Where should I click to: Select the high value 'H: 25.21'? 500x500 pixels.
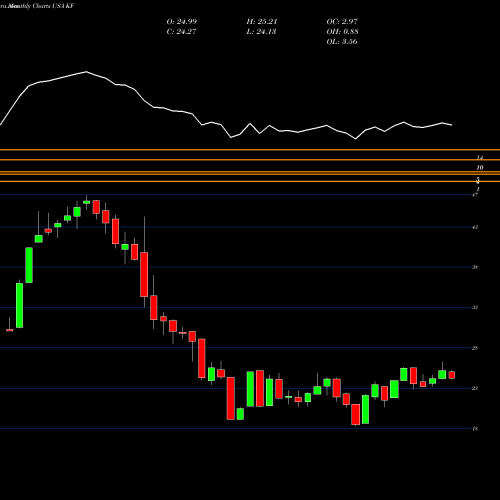tap(262, 22)
